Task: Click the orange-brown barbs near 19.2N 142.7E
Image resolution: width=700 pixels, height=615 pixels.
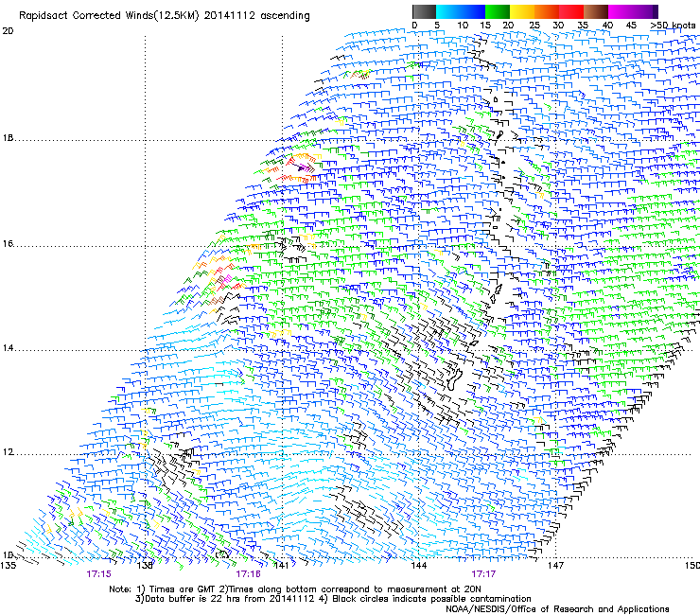Action: [359, 74]
